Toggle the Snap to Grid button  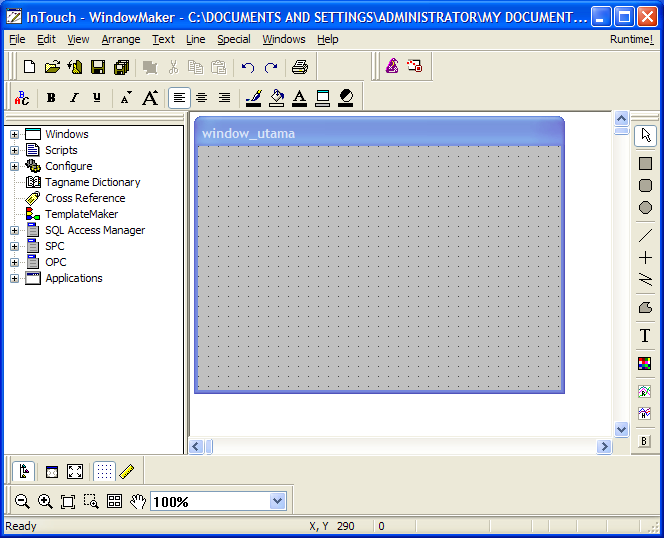pyautogui.click(x=104, y=471)
